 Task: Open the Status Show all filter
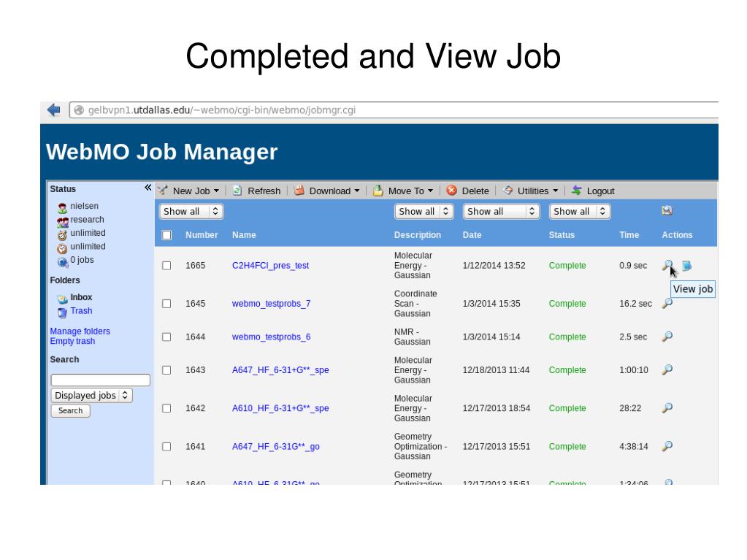pyautogui.click(x=580, y=212)
